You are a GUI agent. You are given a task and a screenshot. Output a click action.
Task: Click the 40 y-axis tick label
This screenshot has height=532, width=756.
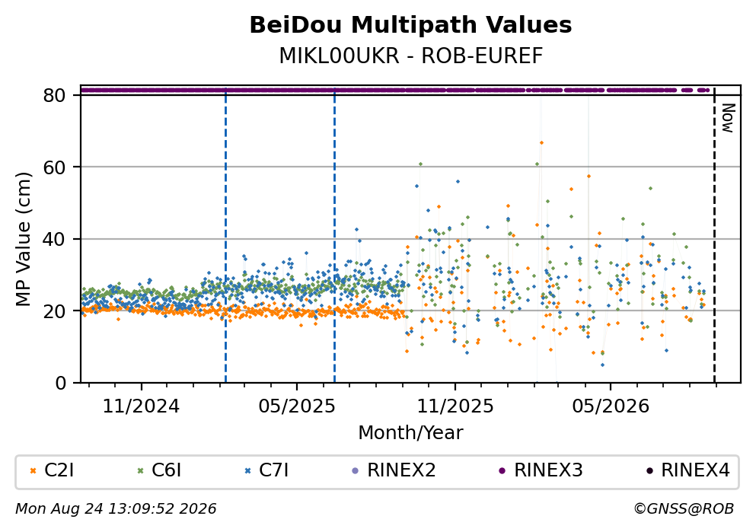54,239
